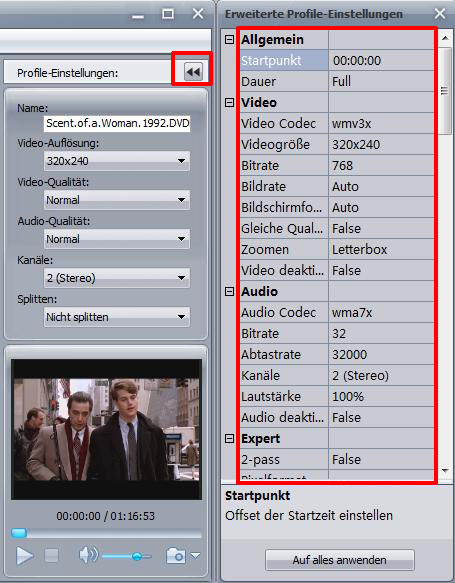Viewport: 455px width, 583px height.
Task: Mute the preview with the speaker icon
Action: pos(88,555)
